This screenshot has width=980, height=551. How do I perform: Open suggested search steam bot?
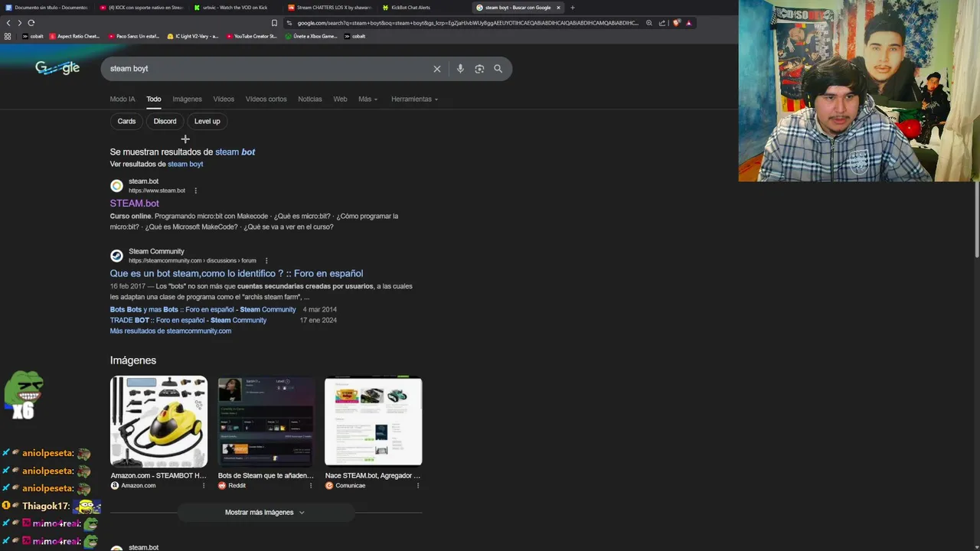(235, 152)
